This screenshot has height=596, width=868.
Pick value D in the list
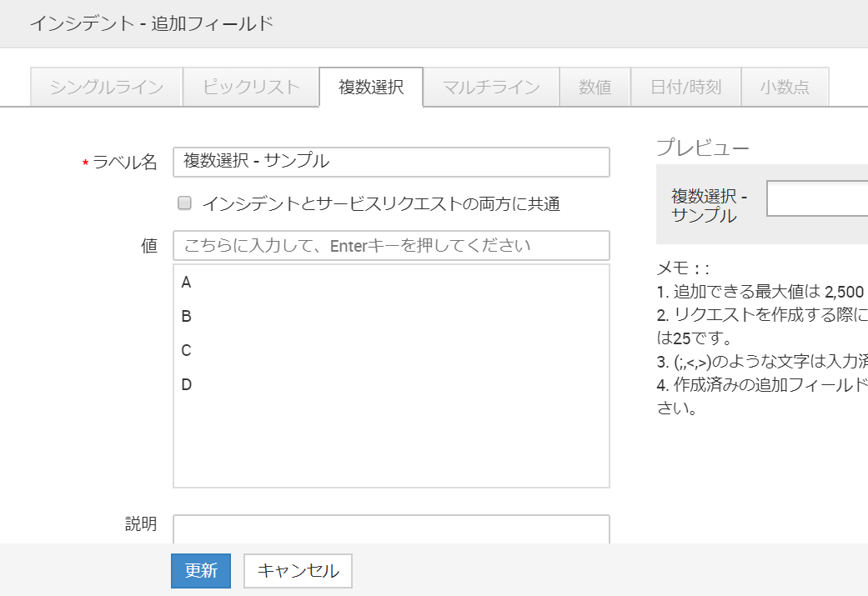[x=186, y=385]
